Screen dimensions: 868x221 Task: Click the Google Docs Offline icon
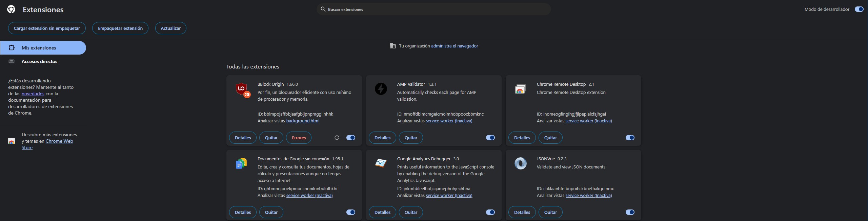click(x=241, y=163)
